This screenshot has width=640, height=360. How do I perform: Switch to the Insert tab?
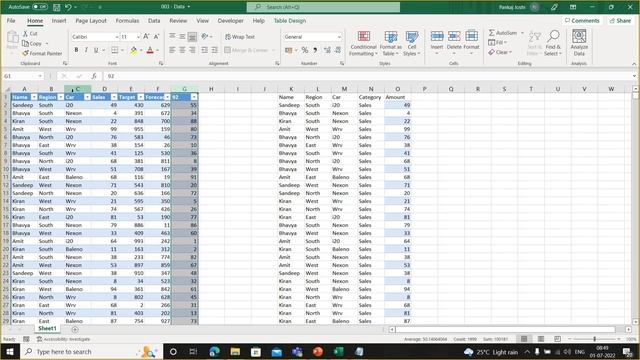pyautogui.click(x=59, y=20)
